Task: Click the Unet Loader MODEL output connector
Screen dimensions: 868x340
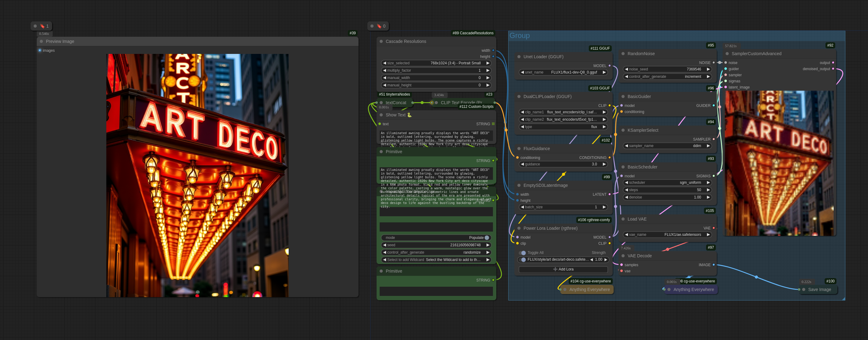Action: (609, 66)
